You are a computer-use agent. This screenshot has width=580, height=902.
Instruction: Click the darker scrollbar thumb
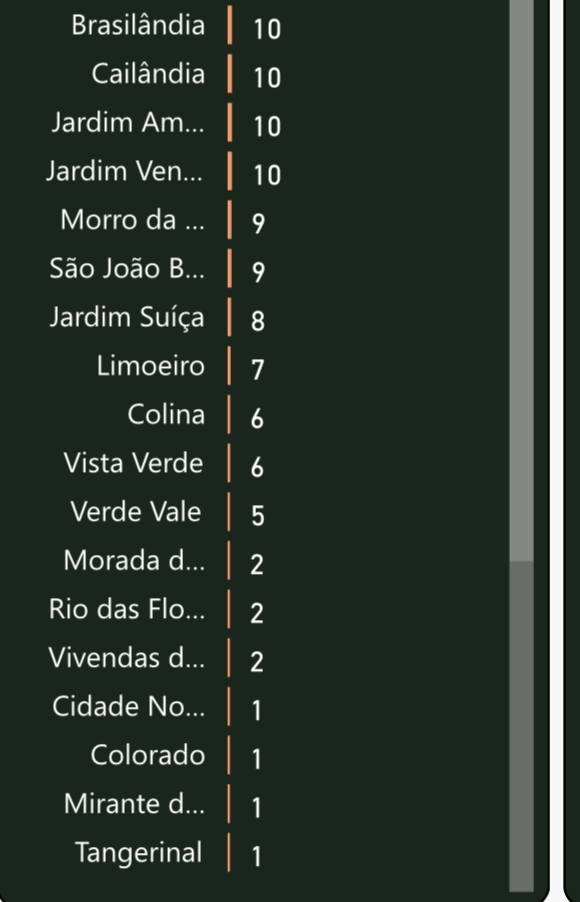point(521,727)
